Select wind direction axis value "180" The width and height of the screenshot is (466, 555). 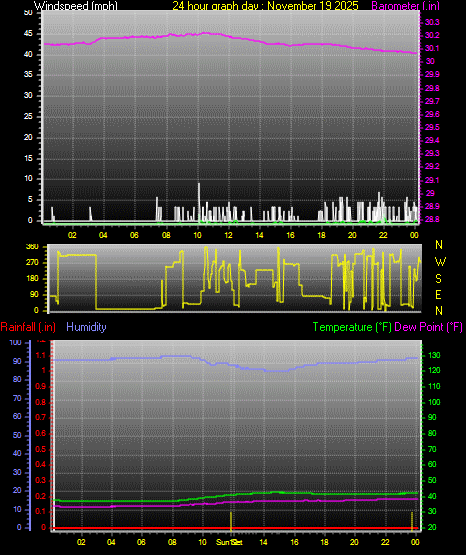[32, 279]
